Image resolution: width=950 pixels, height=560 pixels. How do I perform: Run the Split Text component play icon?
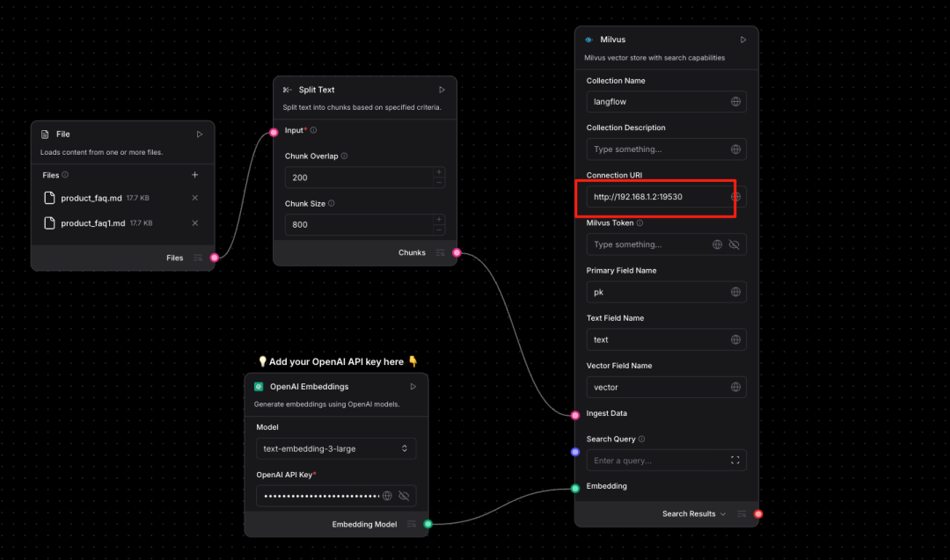click(442, 90)
